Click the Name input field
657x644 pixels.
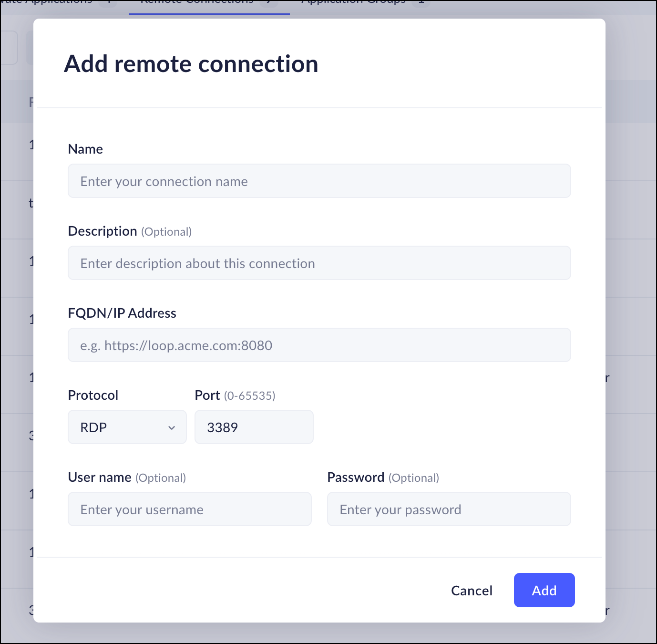pyautogui.click(x=319, y=181)
